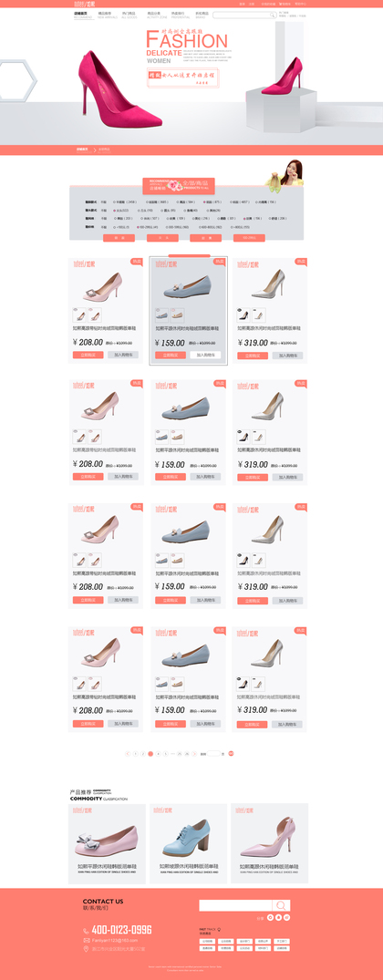Select the first price range radio in fourth row
The height and width of the screenshot is (980, 383).
point(114,227)
